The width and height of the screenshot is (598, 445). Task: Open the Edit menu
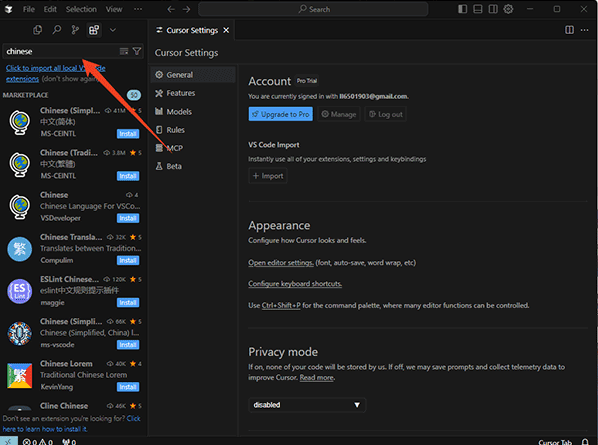click(x=50, y=9)
